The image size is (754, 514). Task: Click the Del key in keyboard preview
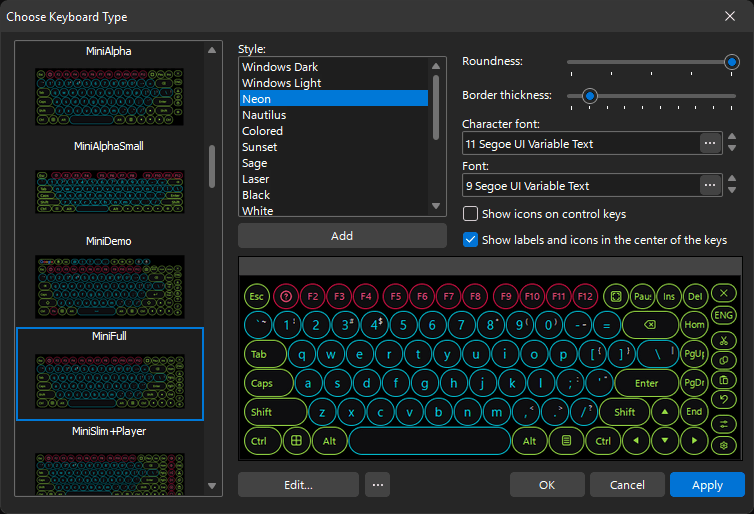pyautogui.click(x=695, y=296)
